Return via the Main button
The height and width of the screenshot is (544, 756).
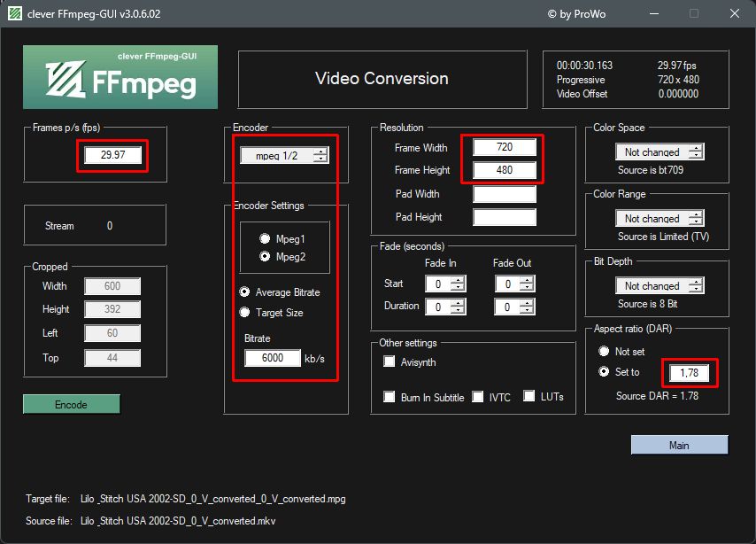[679, 445]
